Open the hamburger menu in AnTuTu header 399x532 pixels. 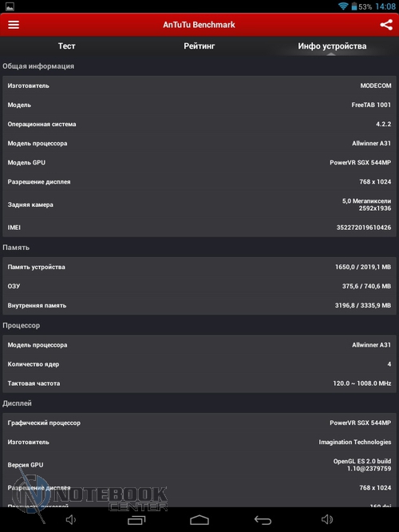14,25
